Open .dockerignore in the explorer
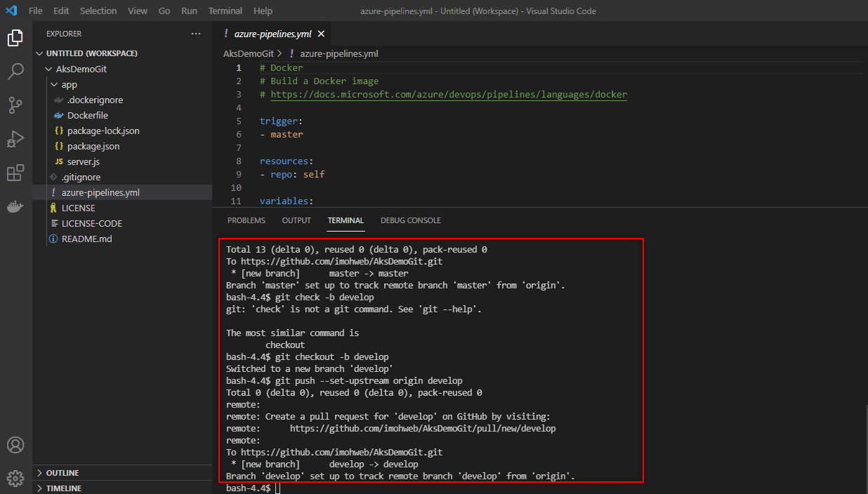Viewport: 868px width, 494px height. [122, 100]
